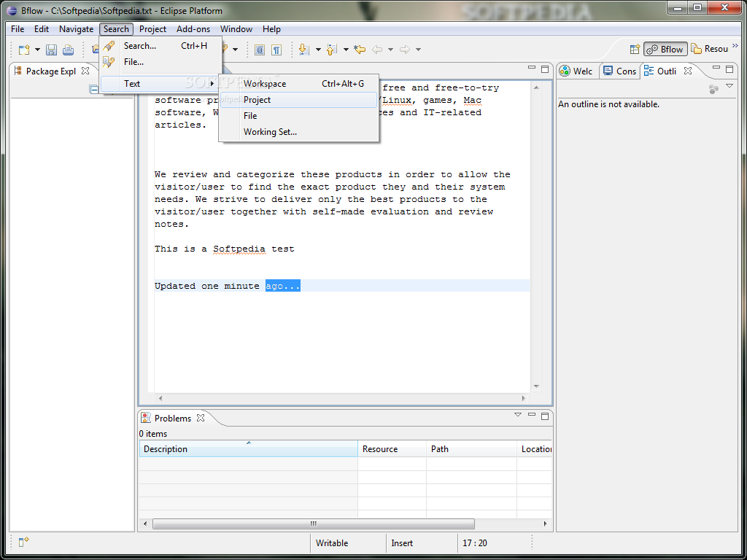Open the Edit menu
747x560 pixels.
pos(42,29)
